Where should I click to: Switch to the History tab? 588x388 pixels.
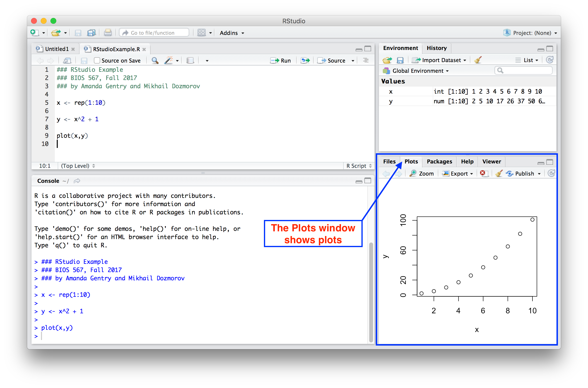(x=437, y=48)
